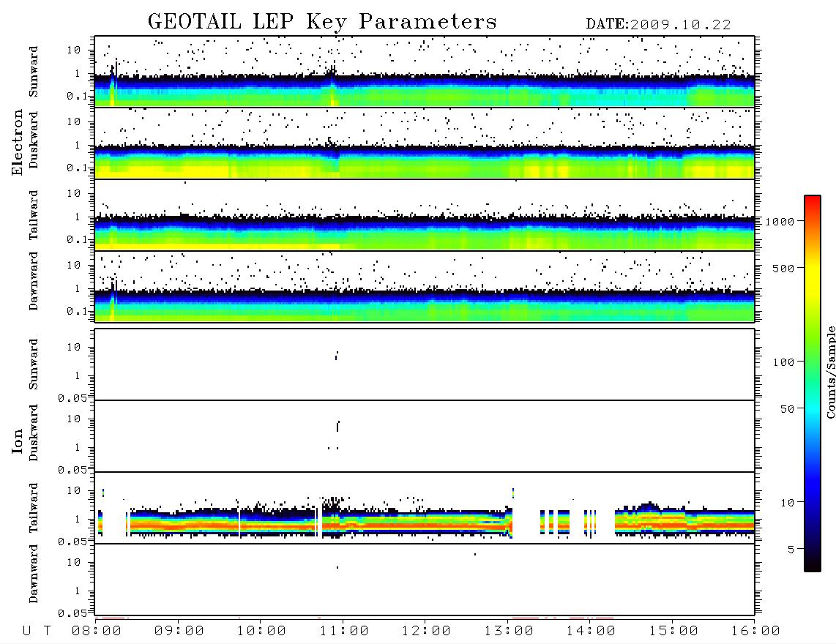Click the vertical Ion group label
The image size is (836, 644).
(x=17, y=441)
